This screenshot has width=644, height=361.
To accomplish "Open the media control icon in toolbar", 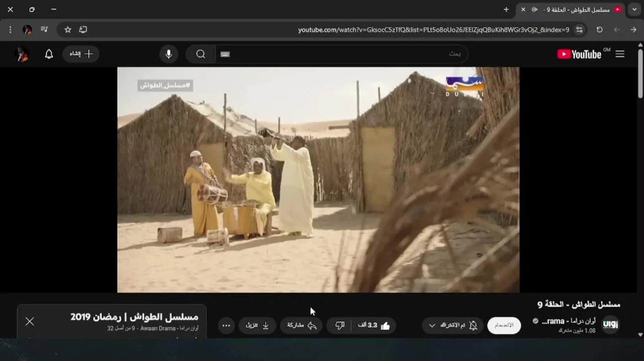I will pyautogui.click(x=44, y=30).
